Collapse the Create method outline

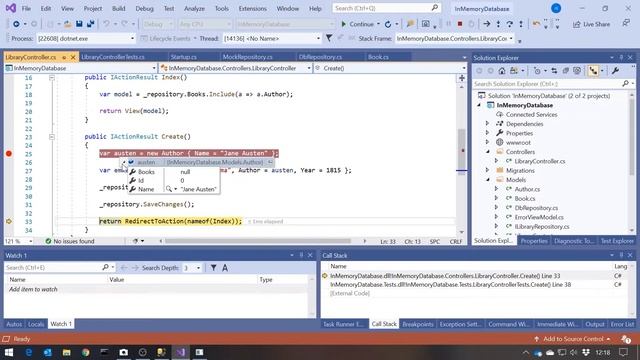(x=52, y=137)
